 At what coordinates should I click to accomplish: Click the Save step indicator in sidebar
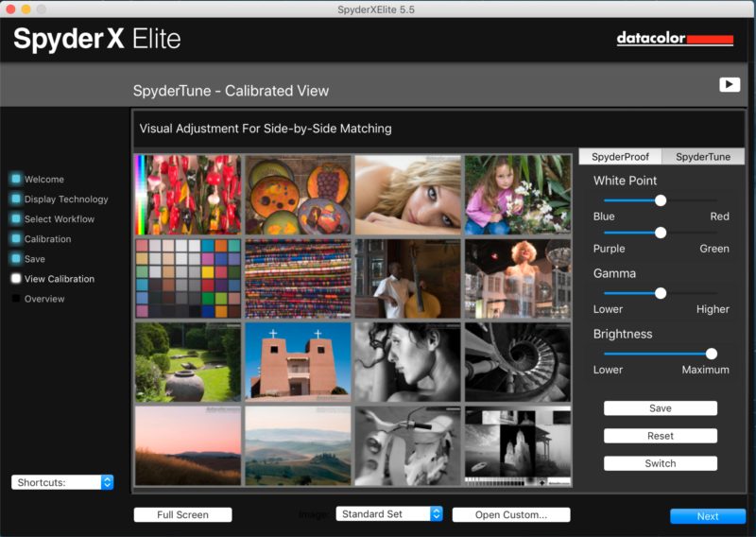coord(16,258)
